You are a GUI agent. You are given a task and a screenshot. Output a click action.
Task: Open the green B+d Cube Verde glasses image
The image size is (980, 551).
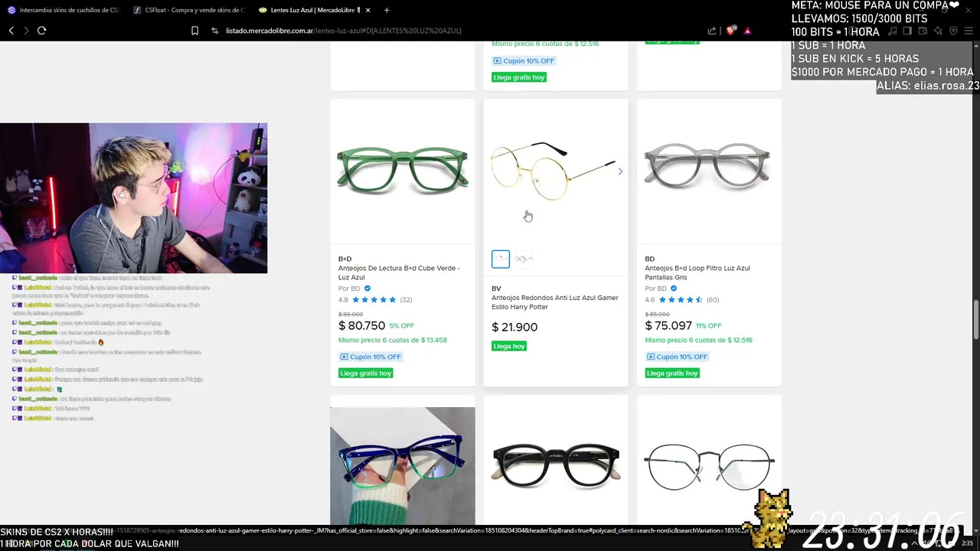click(x=403, y=171)
